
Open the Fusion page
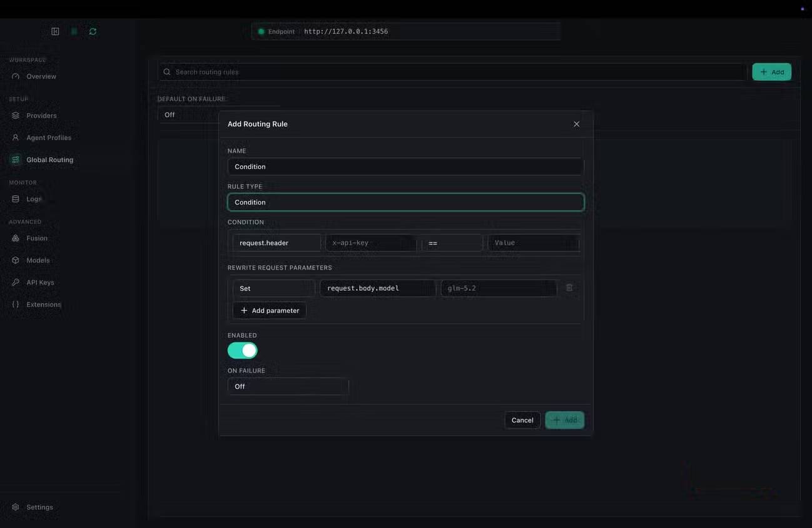37,238
